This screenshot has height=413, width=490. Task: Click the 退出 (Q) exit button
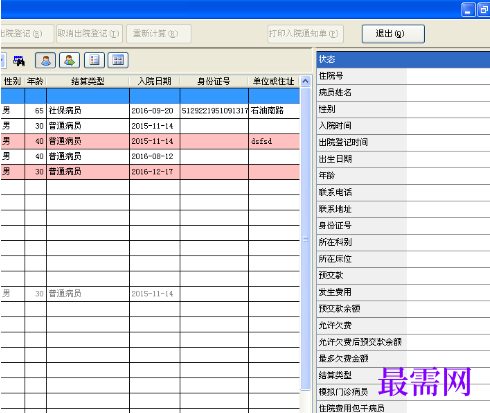(x=393, y=34)
